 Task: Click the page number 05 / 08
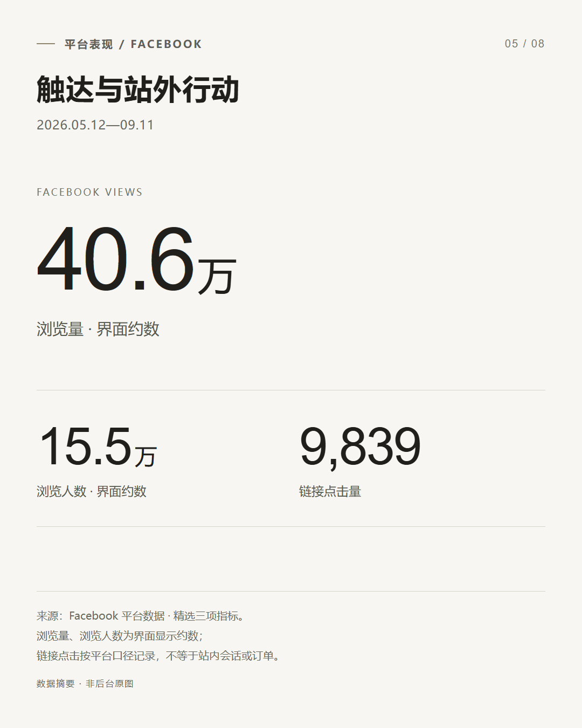click(x=524, y=44)
